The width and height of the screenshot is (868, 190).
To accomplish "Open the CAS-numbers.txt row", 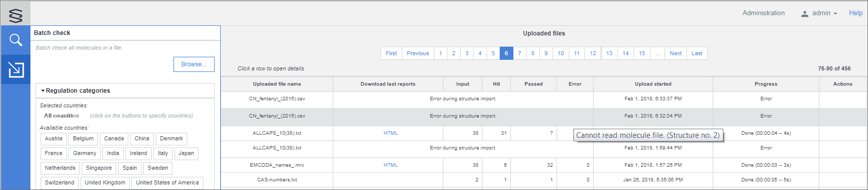I will pyautogui.click(x=544, y=180).
